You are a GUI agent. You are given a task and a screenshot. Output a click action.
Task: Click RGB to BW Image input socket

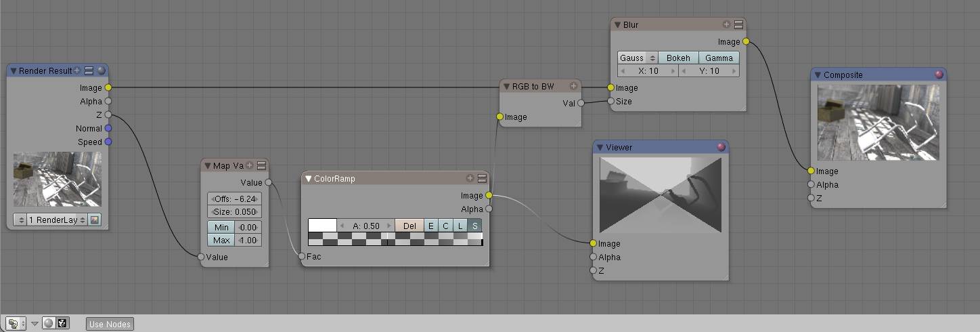pyautogui.click(x=499, y=117)
